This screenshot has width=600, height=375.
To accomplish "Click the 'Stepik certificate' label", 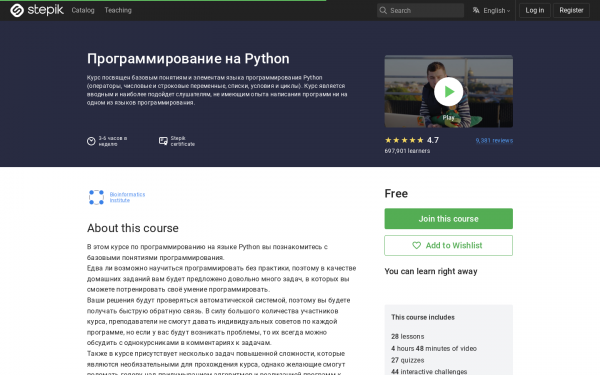I will point(183,141).
